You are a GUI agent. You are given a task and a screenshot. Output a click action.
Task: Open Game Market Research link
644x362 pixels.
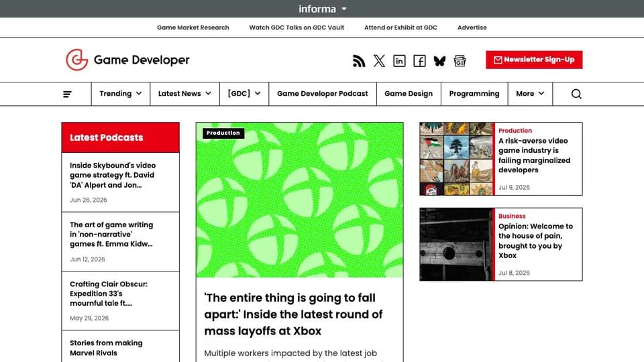pyautogui.click(x=193, y=27)
